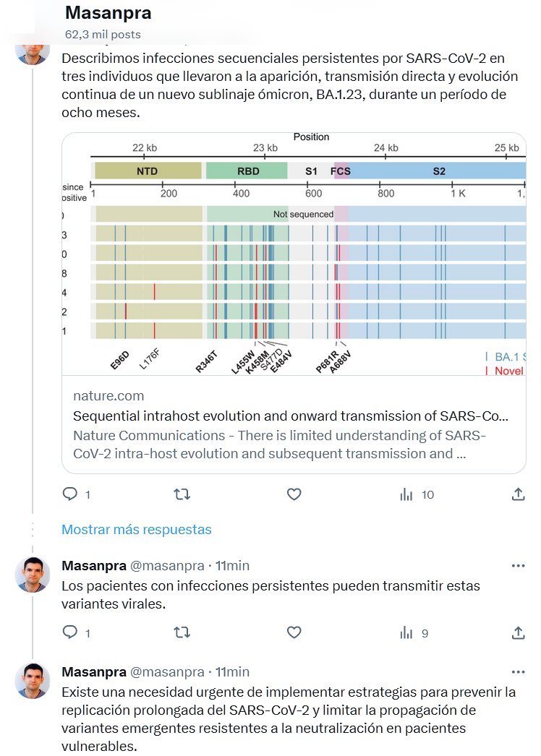Click Masanpra avatar beside "Existe una necesidad" tweet
Screen dimensions: 541x756
(x=32, y=681)
